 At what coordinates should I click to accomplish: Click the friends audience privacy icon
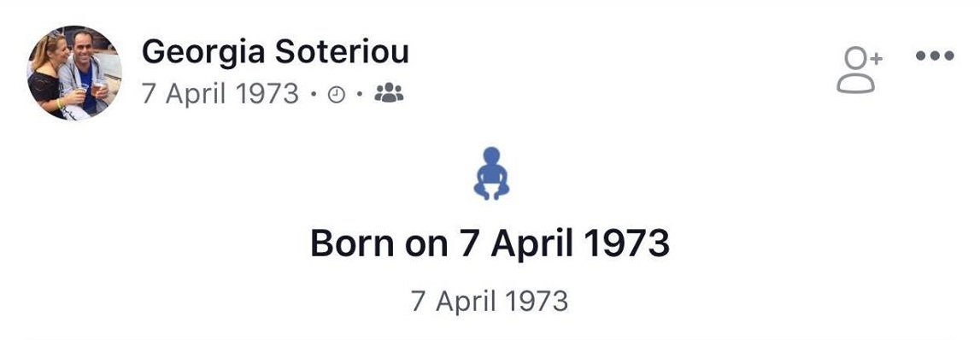click(389, 93)
